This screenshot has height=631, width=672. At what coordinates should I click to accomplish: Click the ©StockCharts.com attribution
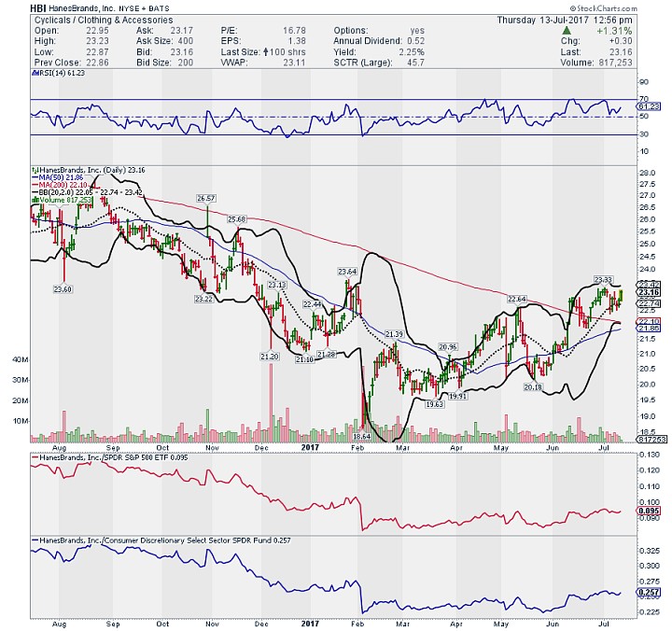click(x=604, y=8)
